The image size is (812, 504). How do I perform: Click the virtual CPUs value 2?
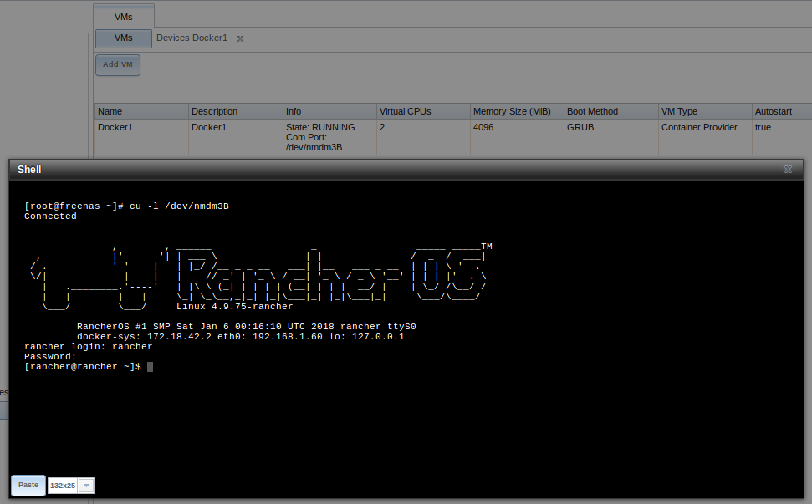pos(424,137)
